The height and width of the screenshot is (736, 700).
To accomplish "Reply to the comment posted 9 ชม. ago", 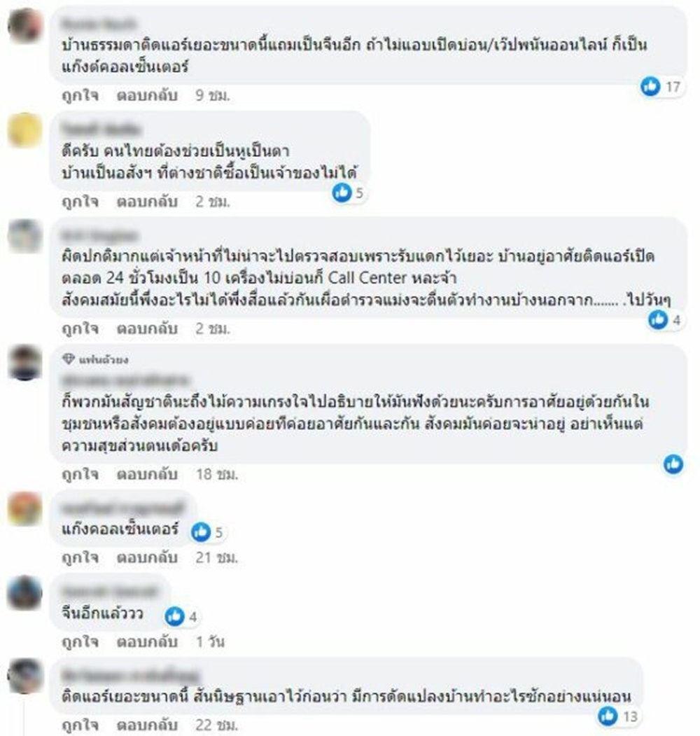I will pyautogui.click(x=147, y=95).
